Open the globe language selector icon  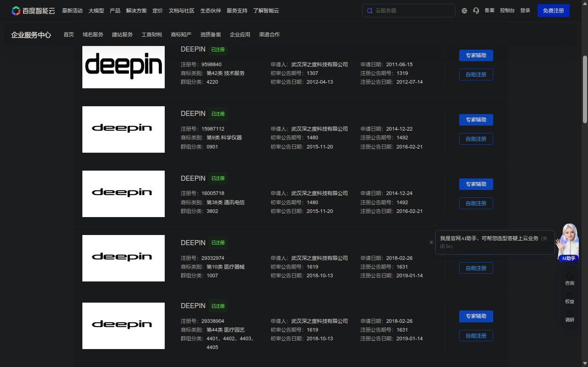point(464,11)
